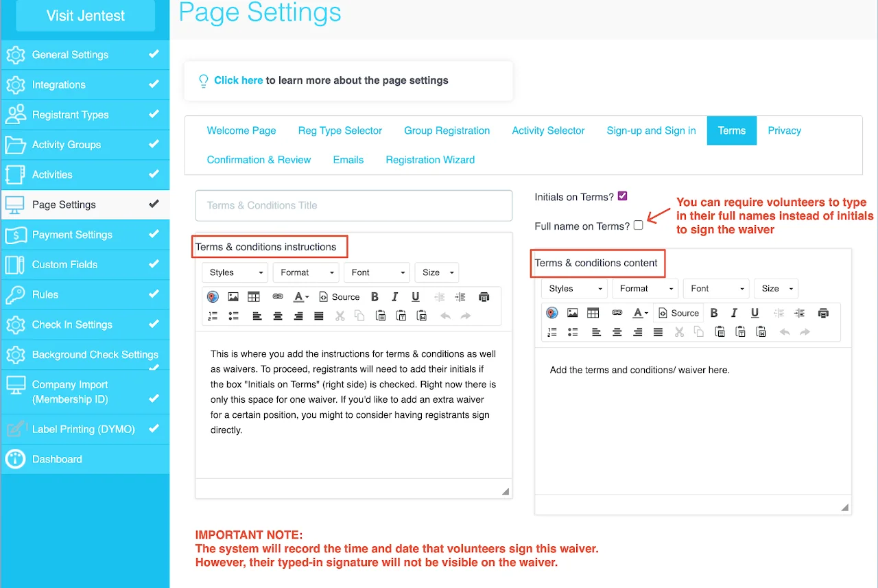Click map marker icon in instructions editor
Screen dimensions: 878x588
(x=213, y=297)
